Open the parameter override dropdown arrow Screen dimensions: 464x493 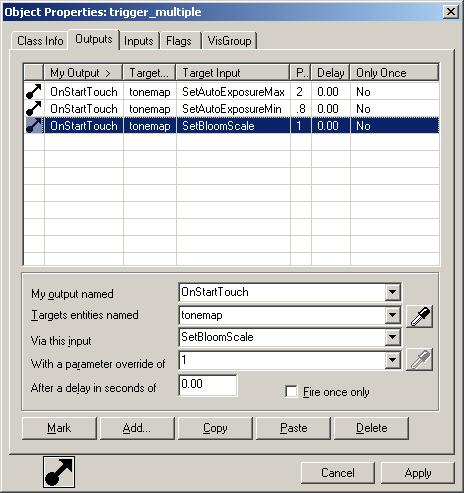[x=393, y=360]
